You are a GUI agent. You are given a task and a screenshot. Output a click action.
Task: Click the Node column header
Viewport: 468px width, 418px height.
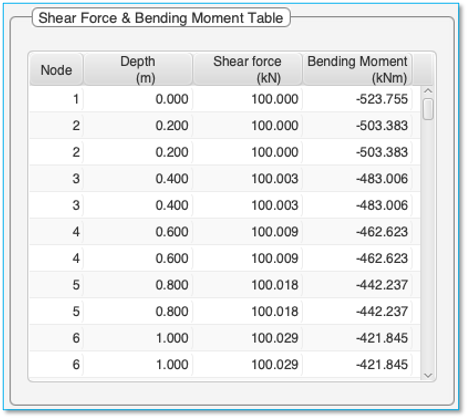pyautogui.click(x=56, y=70)
